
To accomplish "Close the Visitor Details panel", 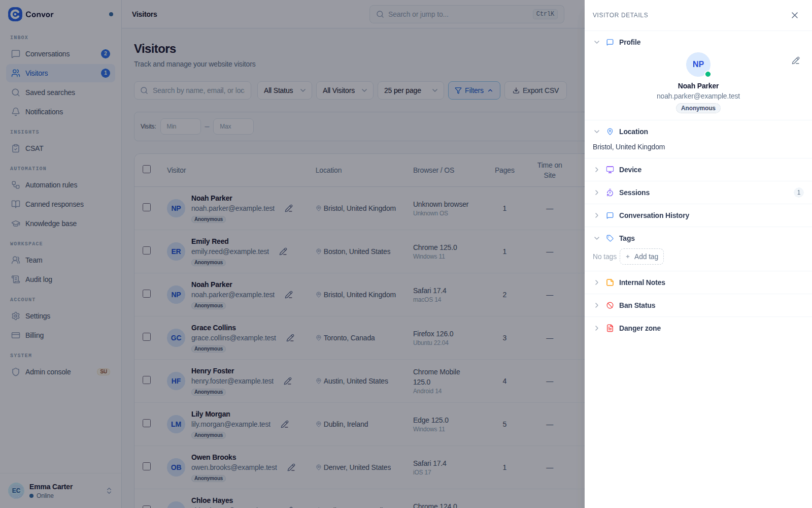I will [x=795, y=15].
